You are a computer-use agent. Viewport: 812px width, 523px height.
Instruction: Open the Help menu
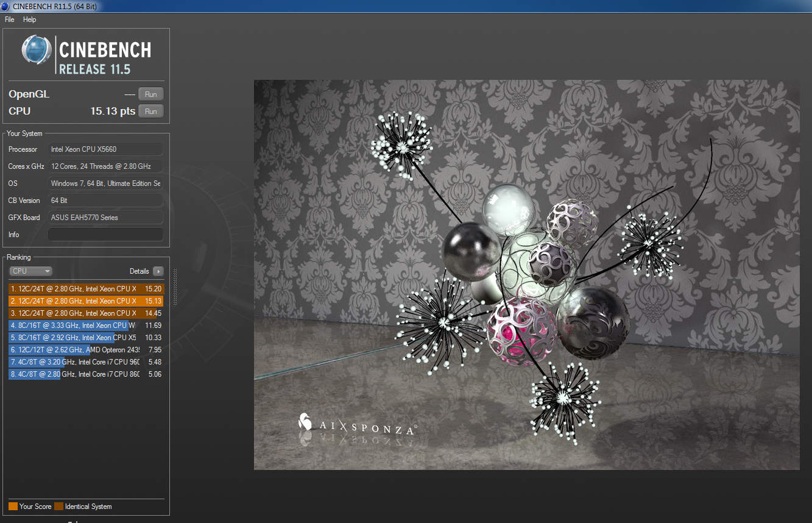pos(30,20)
